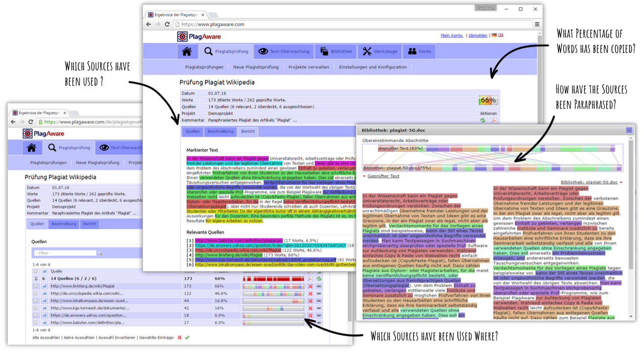
Task: Open the Werkzeuge wrench menu
Action: [x=380, y=51]
